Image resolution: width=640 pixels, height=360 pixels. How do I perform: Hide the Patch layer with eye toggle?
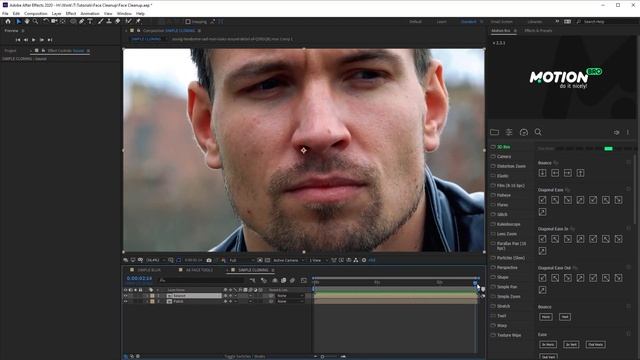tap(126, 301)
